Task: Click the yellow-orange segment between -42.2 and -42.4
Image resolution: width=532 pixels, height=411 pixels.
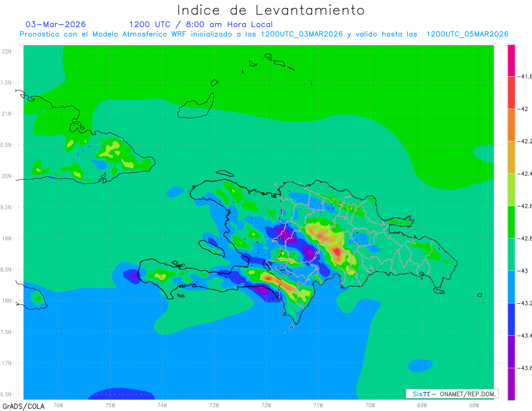Action: [511, 157]
